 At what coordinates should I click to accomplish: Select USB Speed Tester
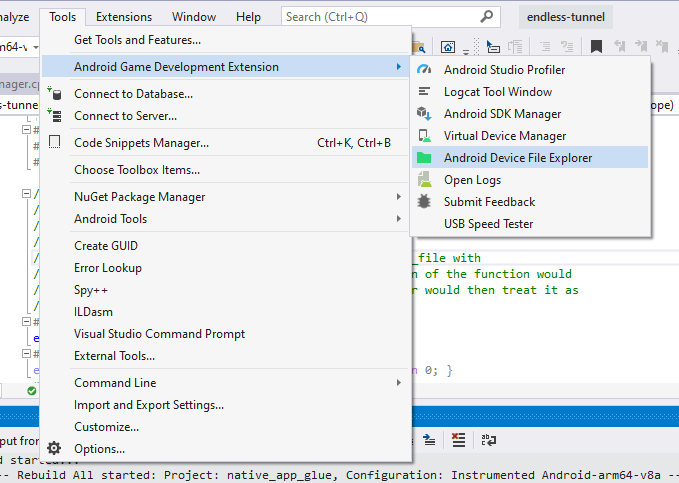point(488,224)
